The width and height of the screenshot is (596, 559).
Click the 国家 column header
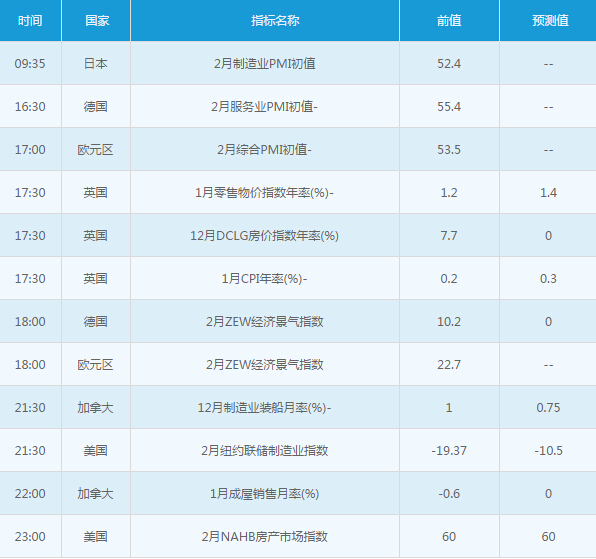[97, 21]
